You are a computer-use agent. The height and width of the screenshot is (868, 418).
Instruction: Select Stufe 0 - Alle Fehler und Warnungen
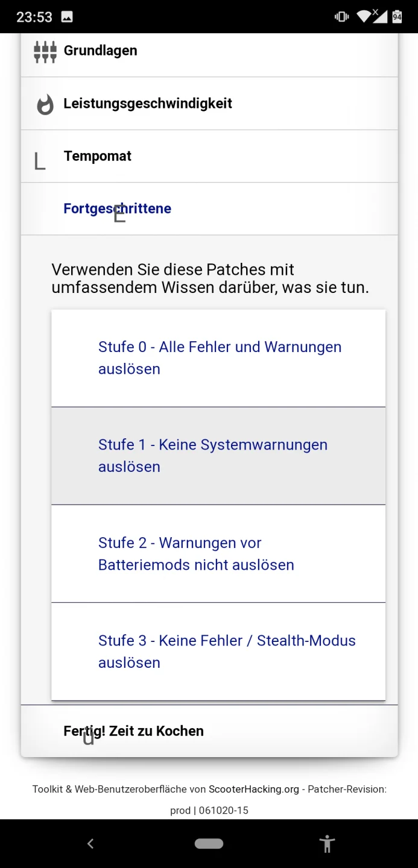coord(218,358)
